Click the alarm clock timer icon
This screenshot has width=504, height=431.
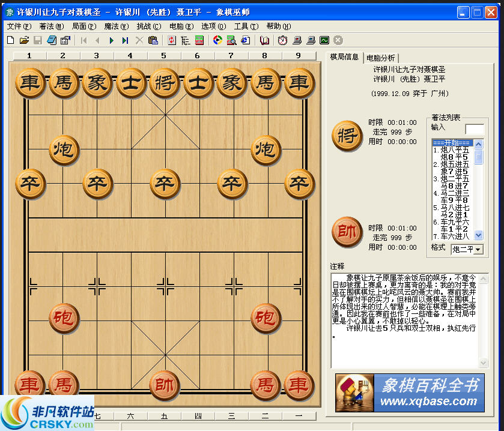point(282,40)
